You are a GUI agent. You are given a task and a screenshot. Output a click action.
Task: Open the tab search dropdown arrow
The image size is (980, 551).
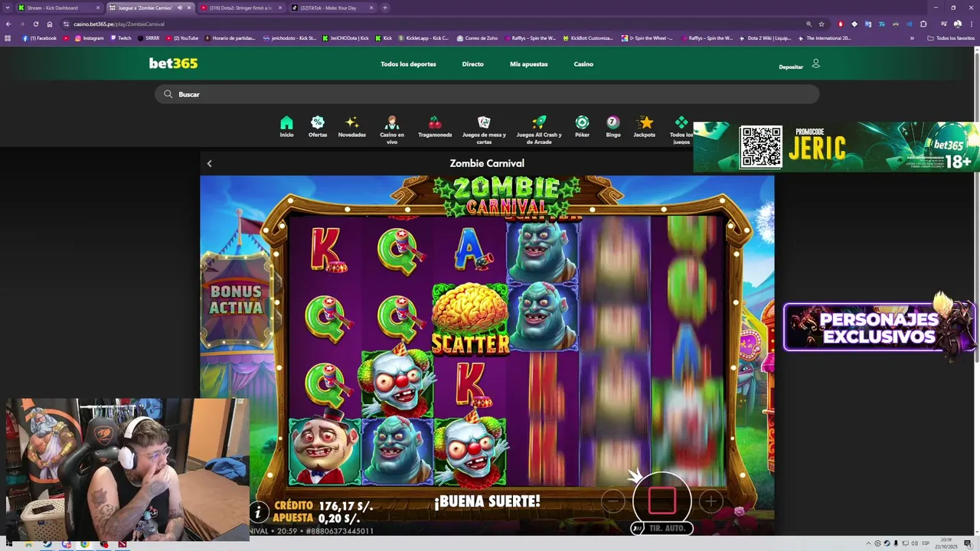click(x=8, y=8)
